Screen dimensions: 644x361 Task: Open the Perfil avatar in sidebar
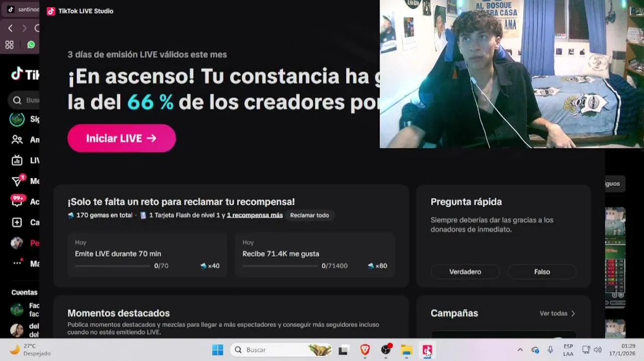(x=17, y=243)
